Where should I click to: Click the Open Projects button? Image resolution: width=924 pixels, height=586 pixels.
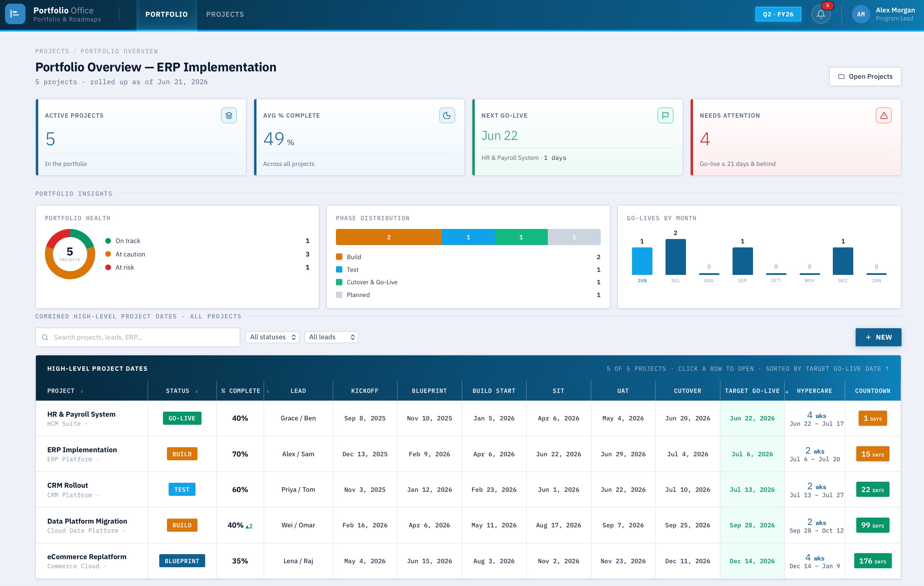point(865,76)
